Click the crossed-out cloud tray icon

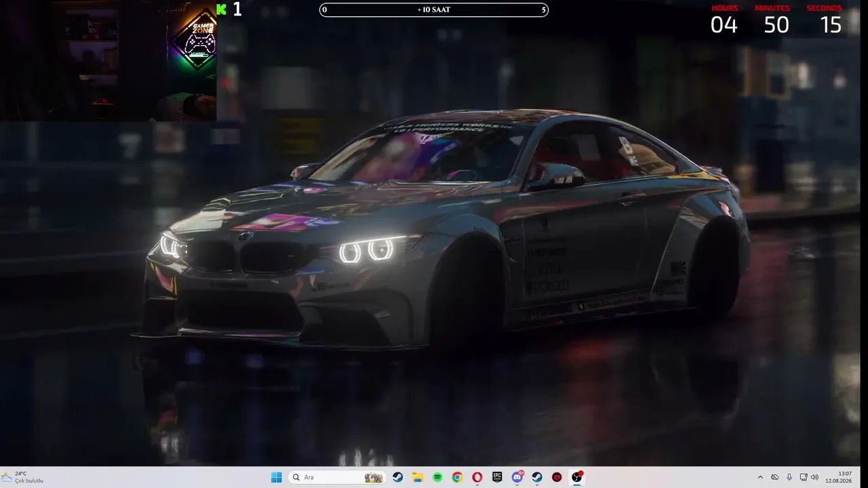(775, 477)
